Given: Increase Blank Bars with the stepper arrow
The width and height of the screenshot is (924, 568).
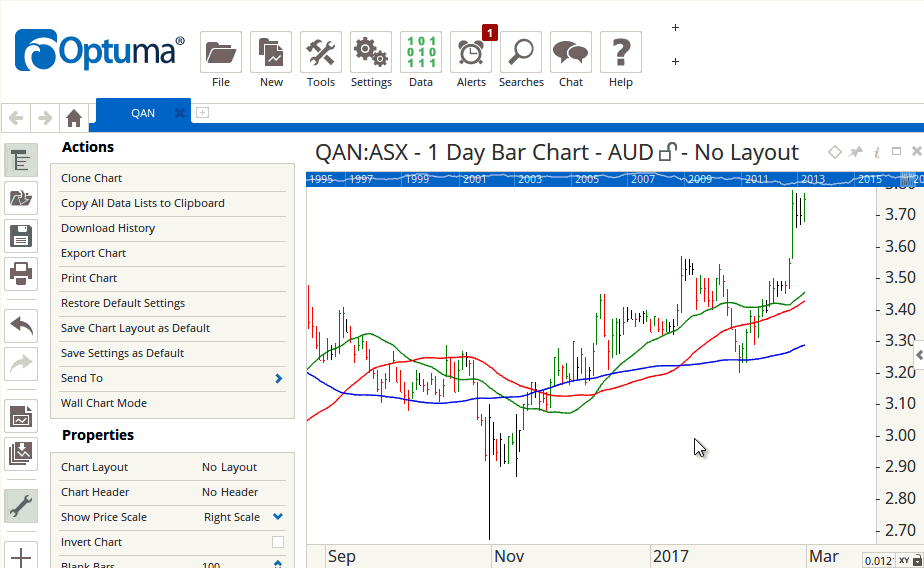Looking at the screenshot, I should (278, 563).
